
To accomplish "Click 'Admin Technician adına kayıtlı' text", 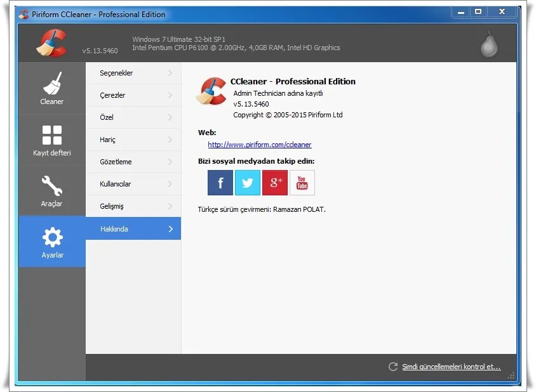I will point(278,93).
